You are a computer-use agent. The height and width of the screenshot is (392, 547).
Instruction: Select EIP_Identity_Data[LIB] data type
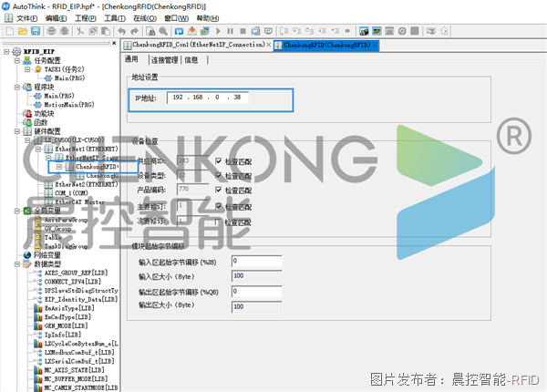click(81, 300)
